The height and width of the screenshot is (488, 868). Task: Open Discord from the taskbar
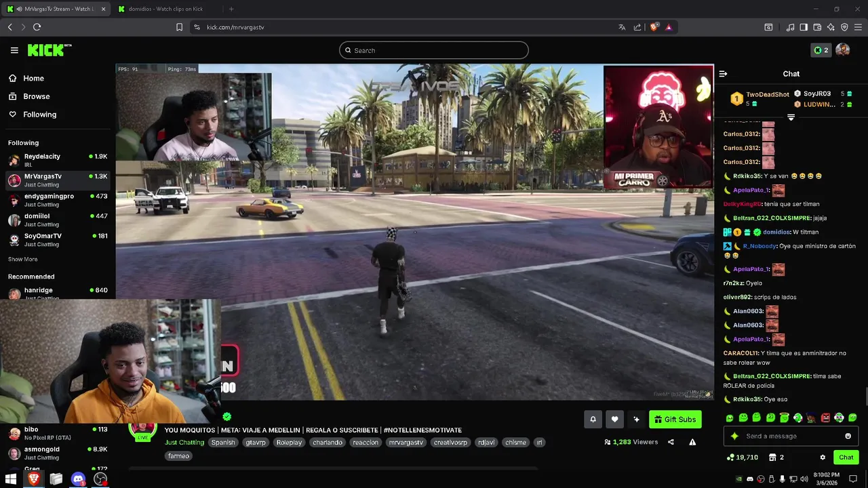coord(79,479)
